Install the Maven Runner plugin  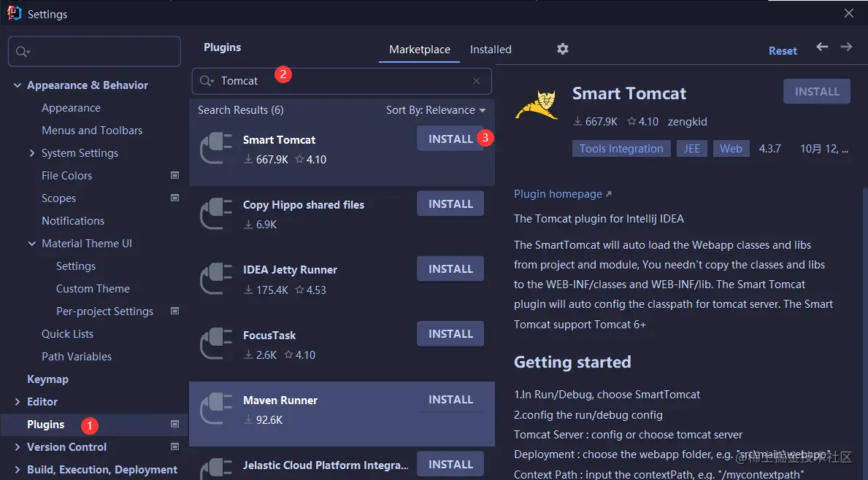pyautogui.click(x=450, y=399)
